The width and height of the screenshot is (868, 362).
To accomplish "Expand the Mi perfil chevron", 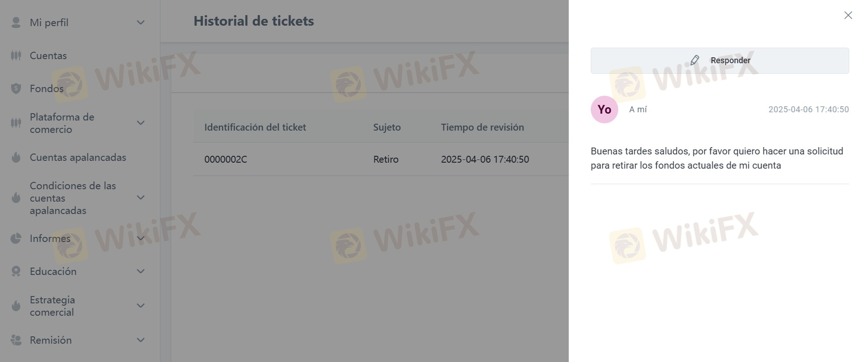I will [x=141, y=22].
